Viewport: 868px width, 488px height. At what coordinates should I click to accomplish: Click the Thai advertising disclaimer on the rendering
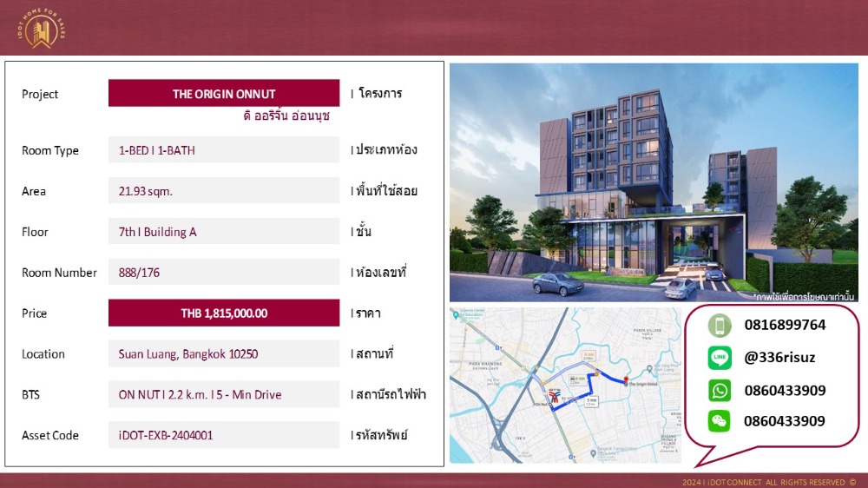[805, 296]
